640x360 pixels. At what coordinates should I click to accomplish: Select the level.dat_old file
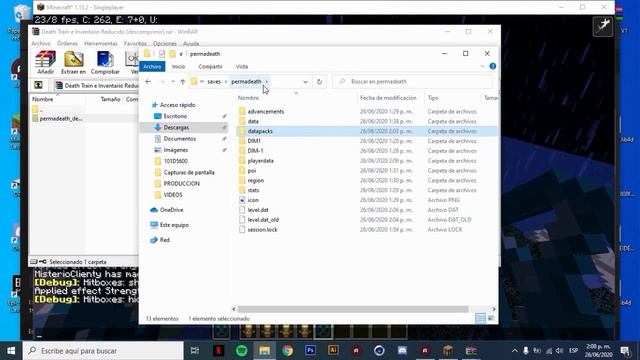263,220
